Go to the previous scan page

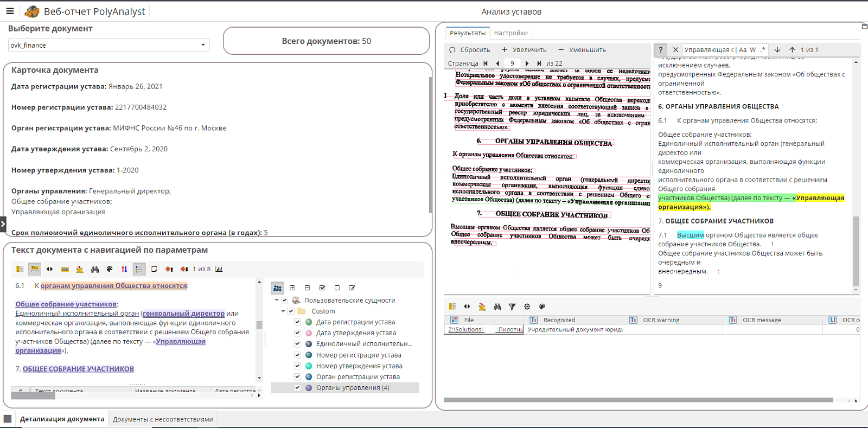click(x=497, y=63)
